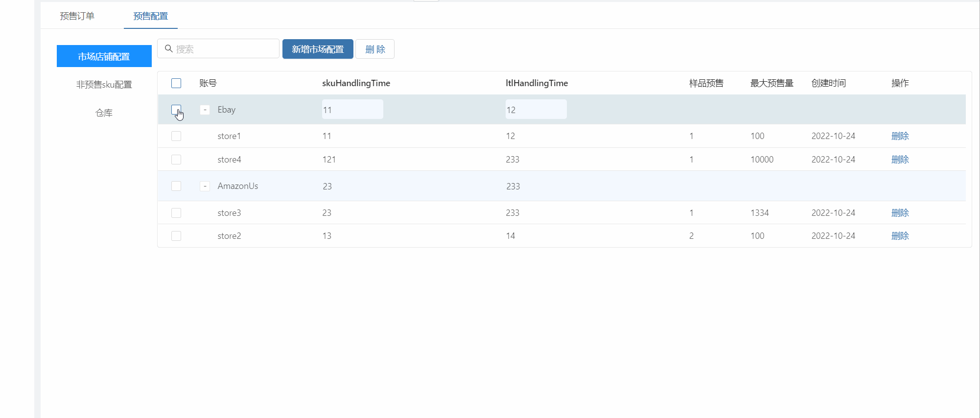Delete the store2 row
This screenshot has width=980, height=418.
[900, 236]
